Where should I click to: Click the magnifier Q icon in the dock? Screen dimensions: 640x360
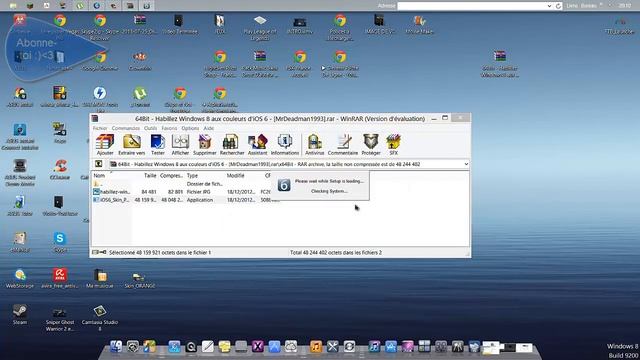[x=191, y=347]
